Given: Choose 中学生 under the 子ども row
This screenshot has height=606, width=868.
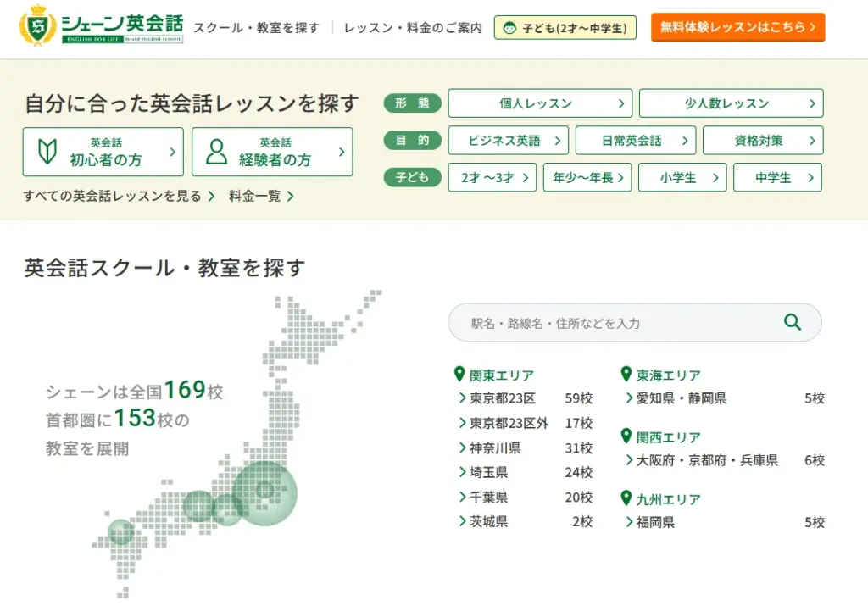Looking at the screenshot, I should (777, 177).
